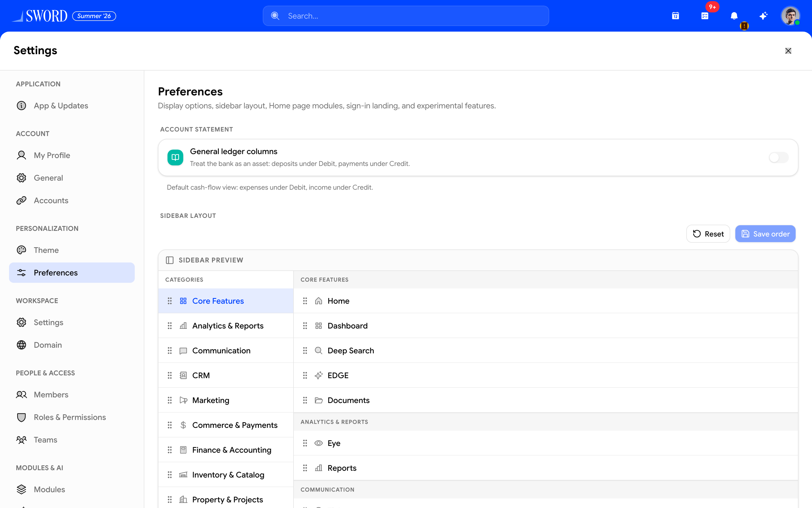Click drag handle beside Inventory & Catalog
Viewport: 812px width, 508px height.
tap(170, 475)
